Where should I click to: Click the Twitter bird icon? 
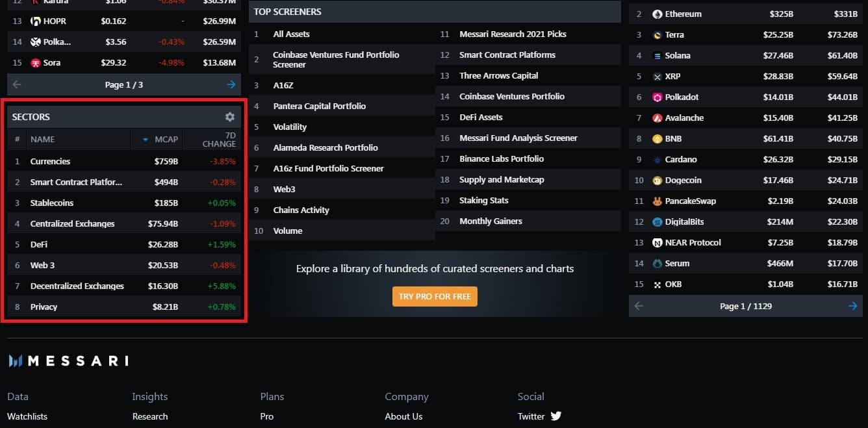(556, 416)
